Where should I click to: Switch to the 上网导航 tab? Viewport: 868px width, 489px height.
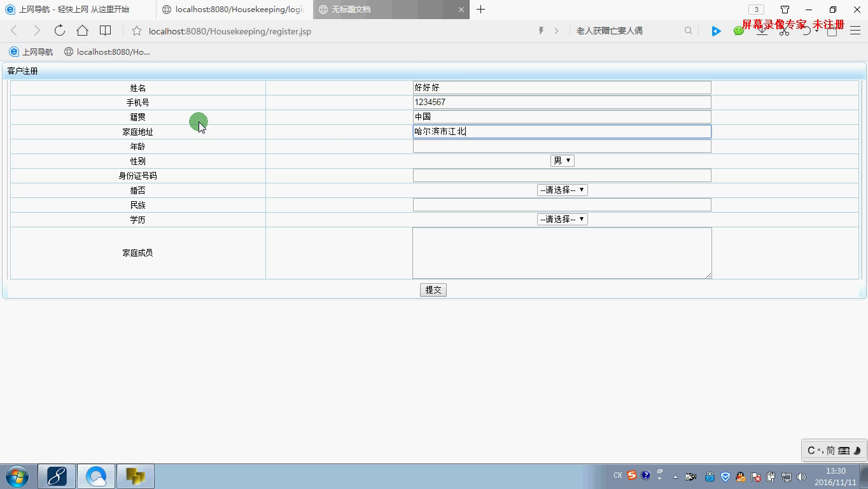click(77, 10)
